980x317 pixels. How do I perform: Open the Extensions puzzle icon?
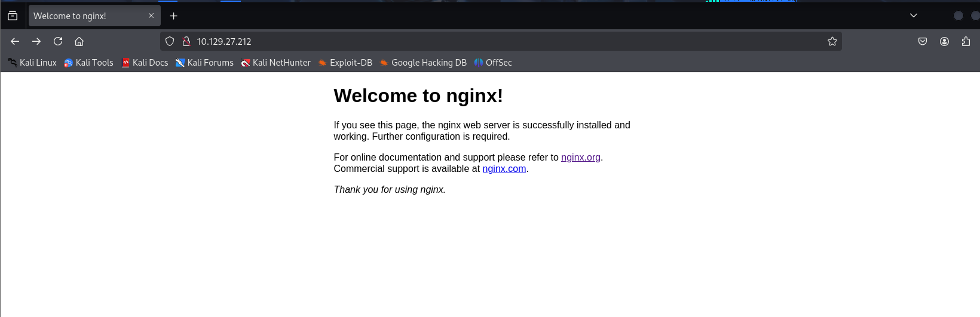(x=966, y=41)
